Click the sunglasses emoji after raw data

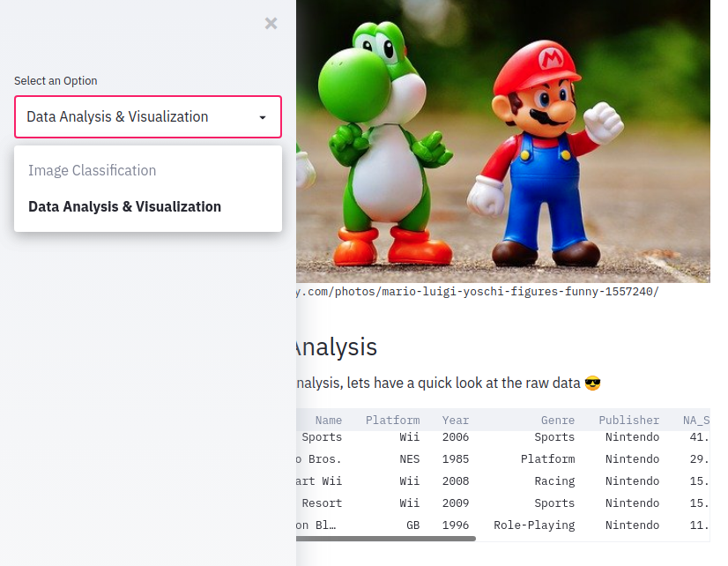(x=592, y=383)
